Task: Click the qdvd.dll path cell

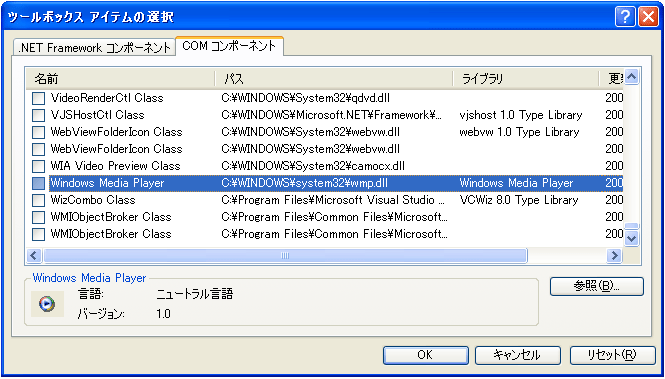Action: (305, 98)
